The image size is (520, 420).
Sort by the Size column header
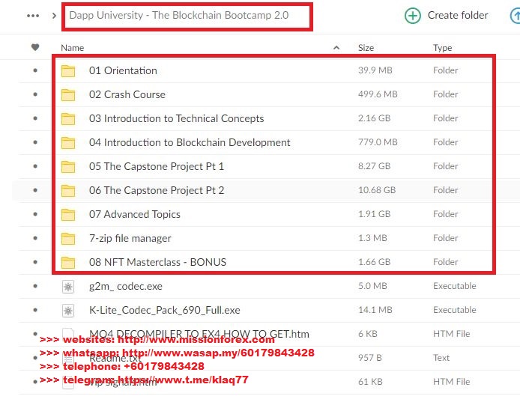click(366, 48)
